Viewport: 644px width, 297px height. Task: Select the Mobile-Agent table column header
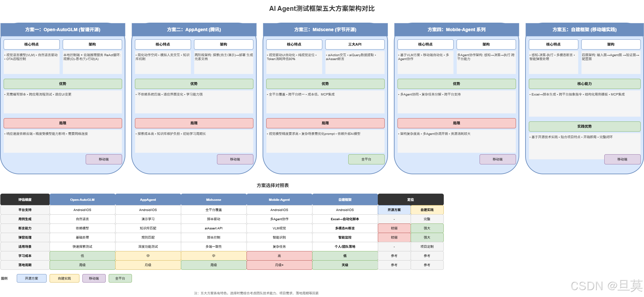click(x=279, y=200)
